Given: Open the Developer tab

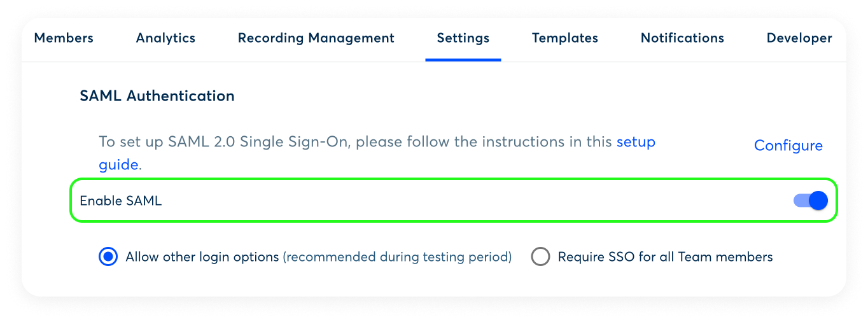Looking at the screenshot, I should click(799, 38).
